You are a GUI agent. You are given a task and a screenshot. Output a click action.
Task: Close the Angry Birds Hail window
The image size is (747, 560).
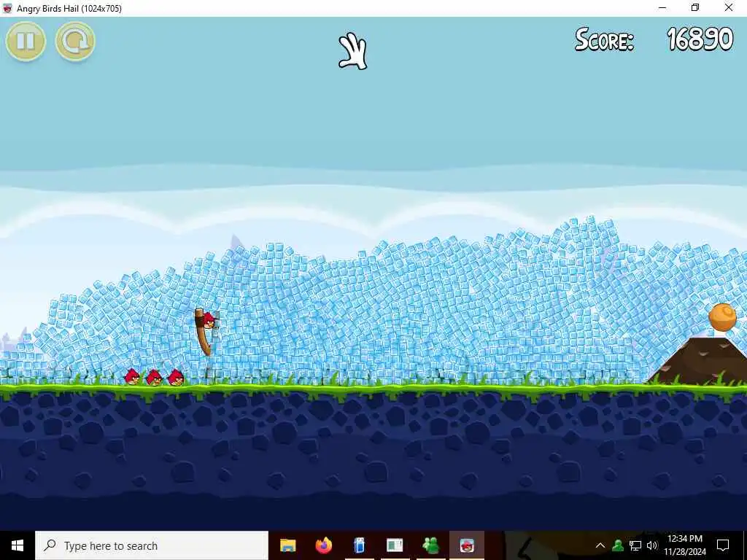tap(729, 8)
